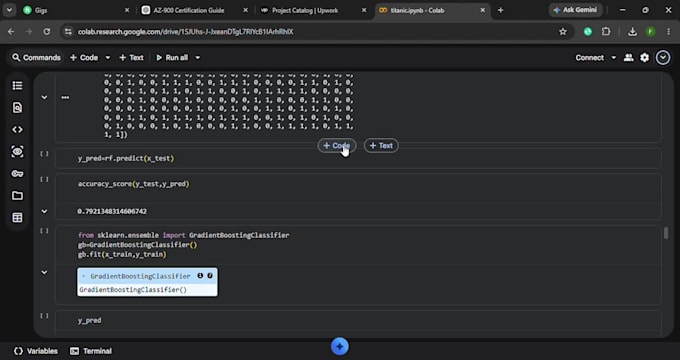Run the GradientBoostingClassifier import cell
This screenshot has width=680, height=360.
tap(44, 231)
